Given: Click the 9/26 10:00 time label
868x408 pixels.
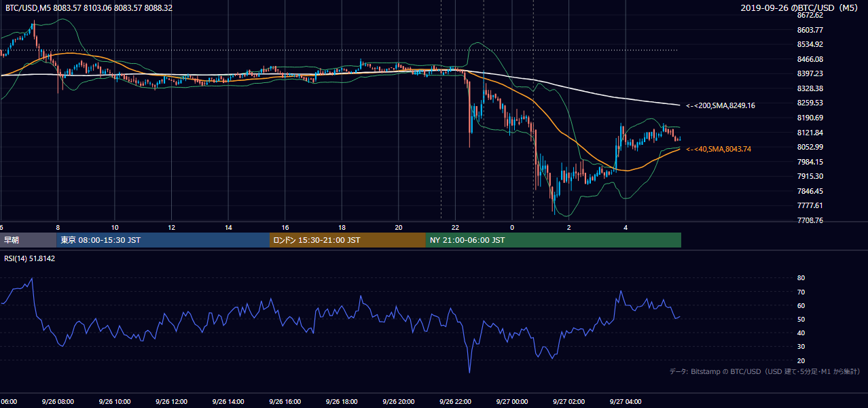Looking at the screenshot, I should (114, 402).
